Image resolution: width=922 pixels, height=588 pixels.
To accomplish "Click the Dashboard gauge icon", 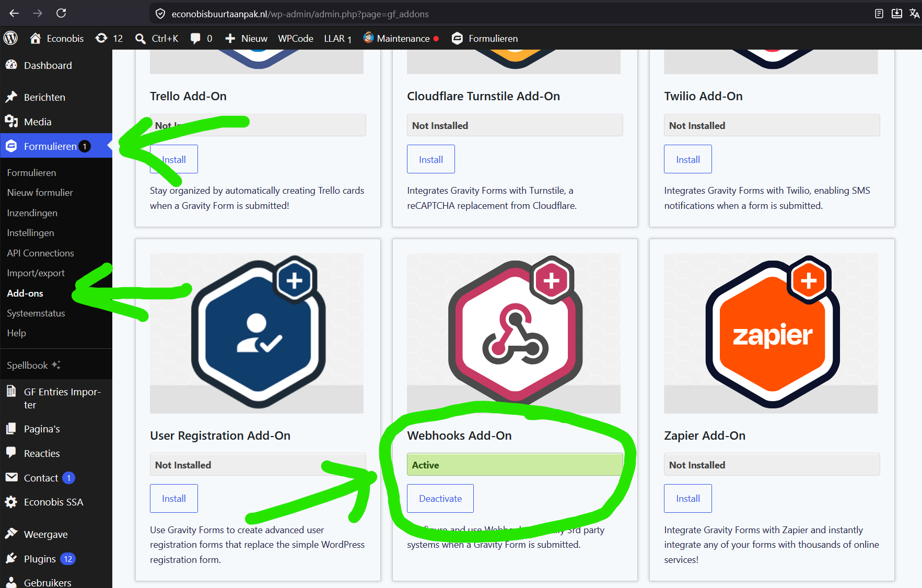I will click(x=11, y=65).
